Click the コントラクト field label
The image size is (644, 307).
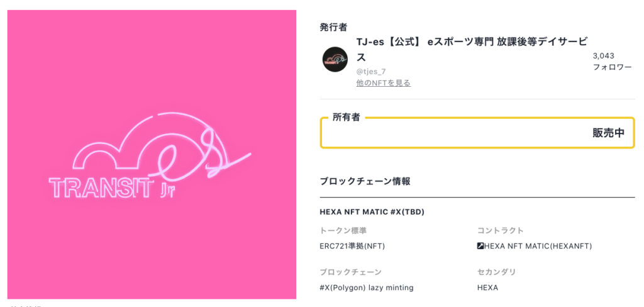[501, 230]
